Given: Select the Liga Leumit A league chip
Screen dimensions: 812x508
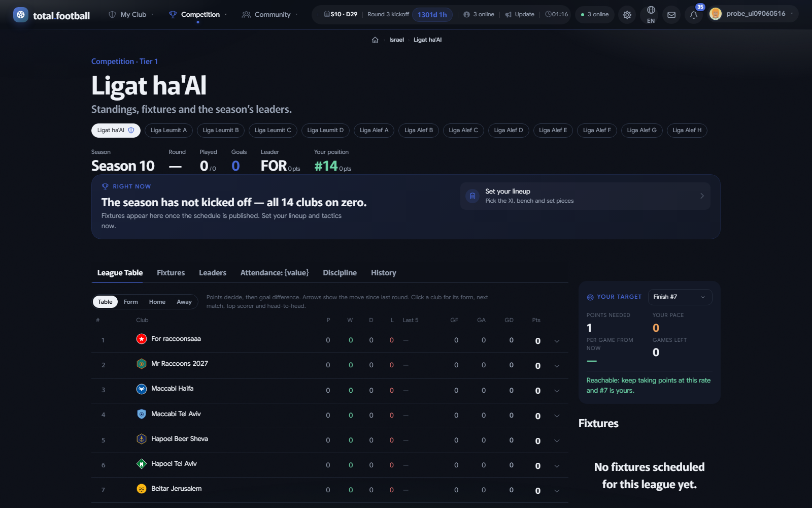Looking at the screenshot, I should [x=168, y=131].
